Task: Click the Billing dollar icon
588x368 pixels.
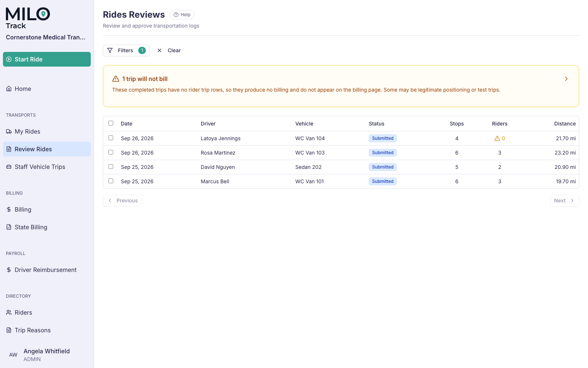Action: (x=9, y=209)
